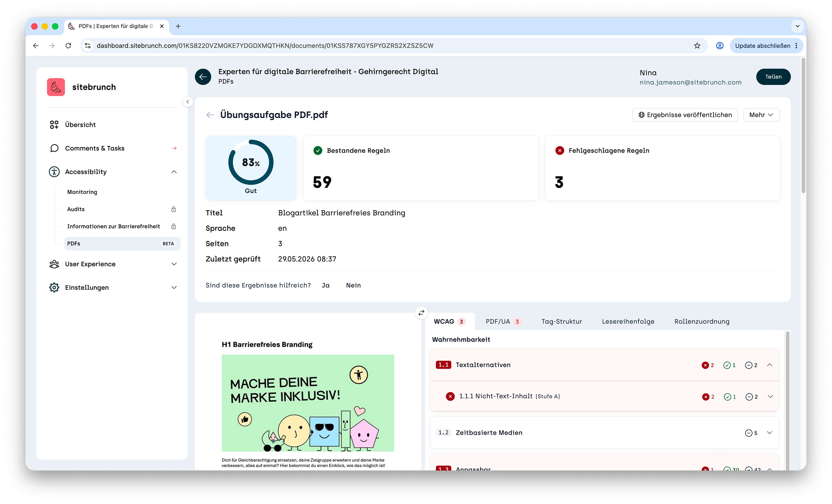Switch to the Tag-Struktur tab
This screenshot has width=832, height=504.
point(562,321)
